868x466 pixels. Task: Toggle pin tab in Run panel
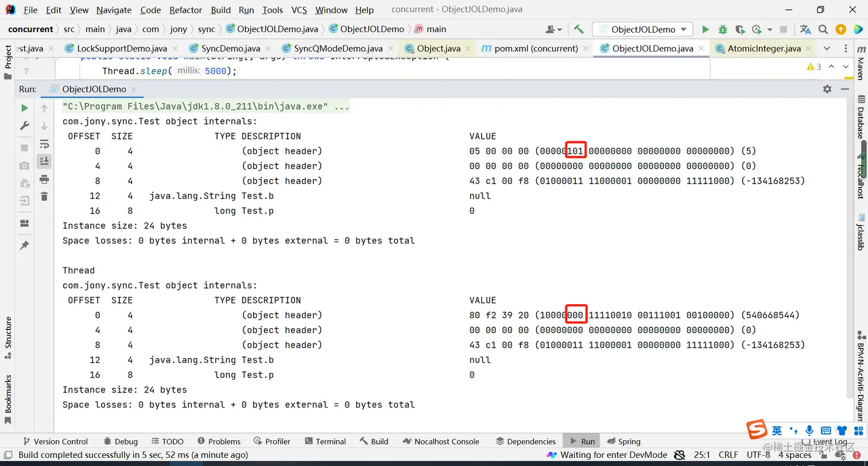tap(24, 245)
